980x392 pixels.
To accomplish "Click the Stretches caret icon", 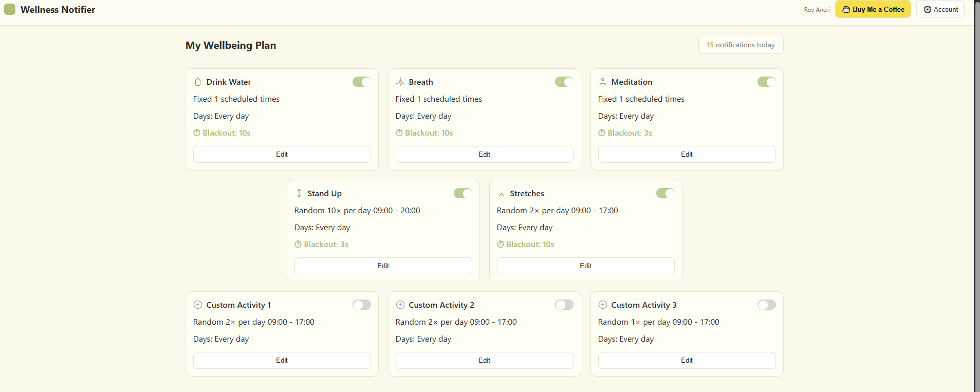I will [x=502, y=194].
